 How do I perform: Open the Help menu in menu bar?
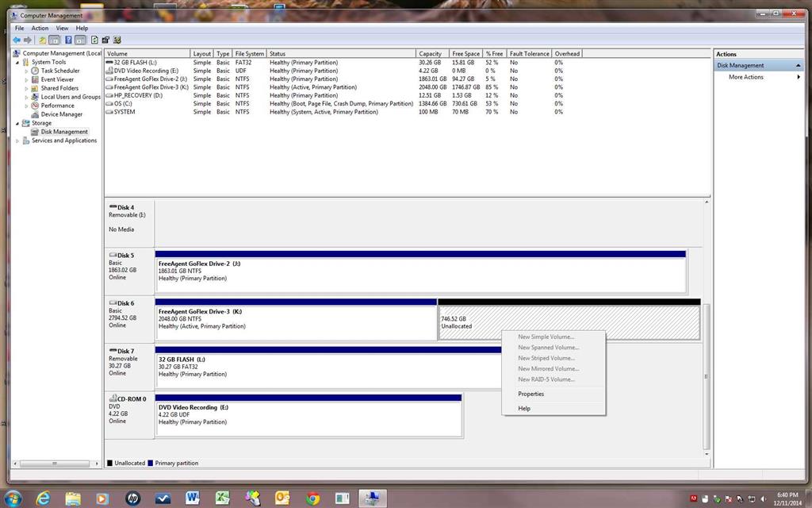pos(82,28)
